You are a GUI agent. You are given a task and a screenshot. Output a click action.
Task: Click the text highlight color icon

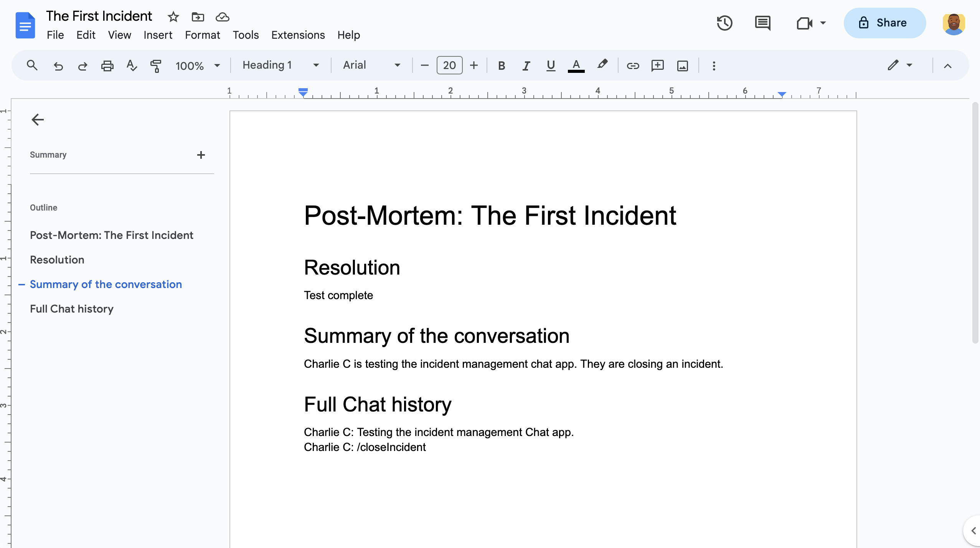point(602,65)
